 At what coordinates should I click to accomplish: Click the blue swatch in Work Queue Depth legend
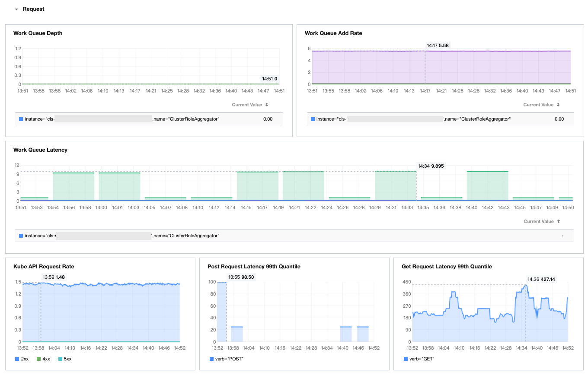coord(21,119)
